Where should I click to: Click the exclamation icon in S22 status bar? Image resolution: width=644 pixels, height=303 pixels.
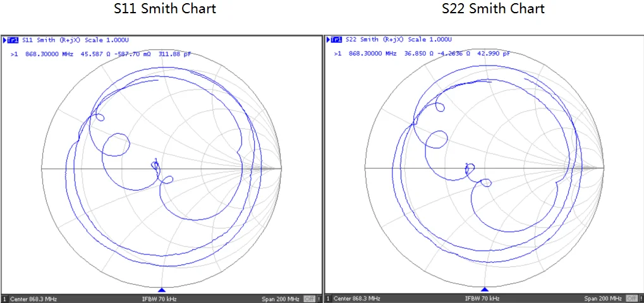[x=640, y=299]
